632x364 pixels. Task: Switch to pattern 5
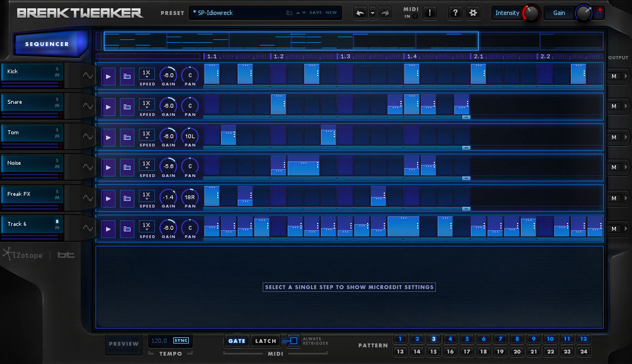[467, 339]
